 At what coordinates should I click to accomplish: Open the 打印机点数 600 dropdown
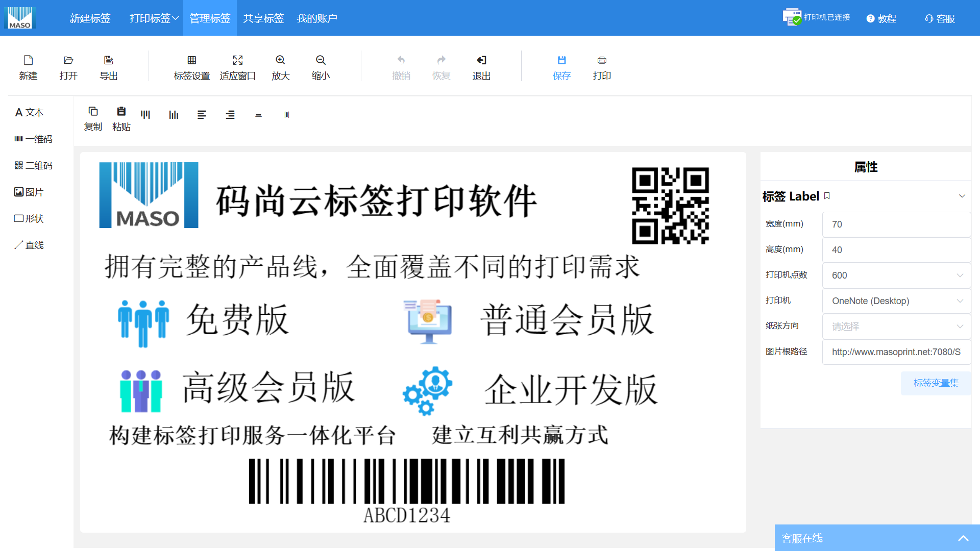(896, 275)
